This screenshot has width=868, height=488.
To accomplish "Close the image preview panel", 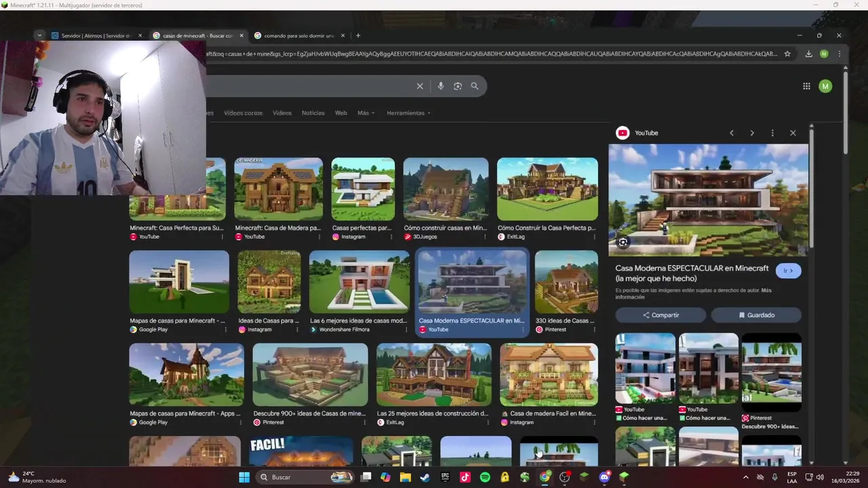I will [793, 133].
